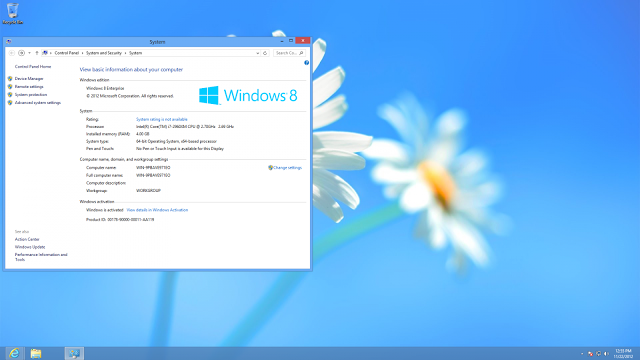Open the Recycle Bin desktop icon
Viewport: 640px width, 360px height.
pos(13,13)
